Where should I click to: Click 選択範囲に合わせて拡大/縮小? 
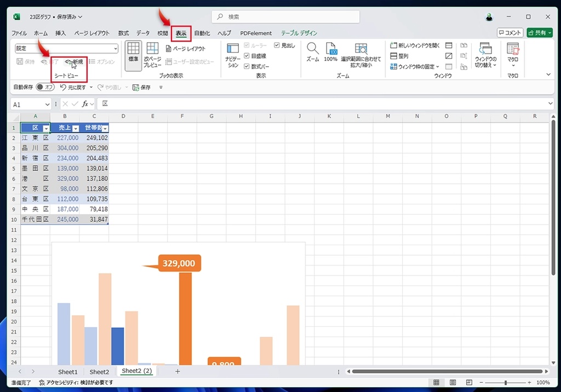pyautogui.click(x=360, y=55)
